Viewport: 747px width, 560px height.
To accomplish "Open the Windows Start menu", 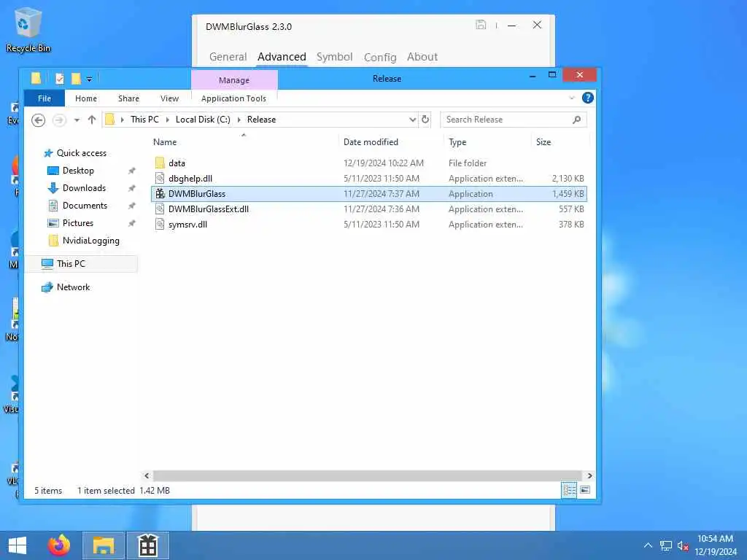I will click(x=18, y=545).
